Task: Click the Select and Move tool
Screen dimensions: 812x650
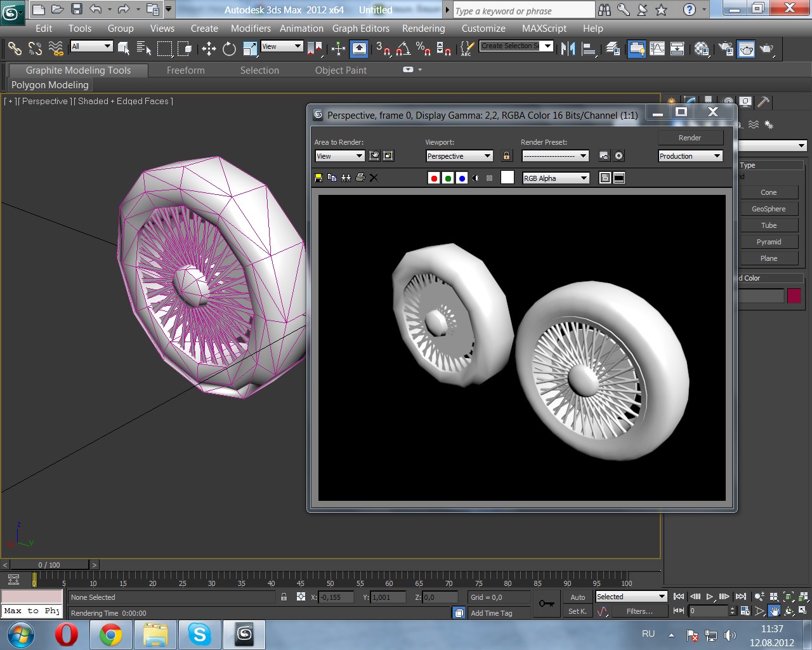Action: click(x=209, y=49)
